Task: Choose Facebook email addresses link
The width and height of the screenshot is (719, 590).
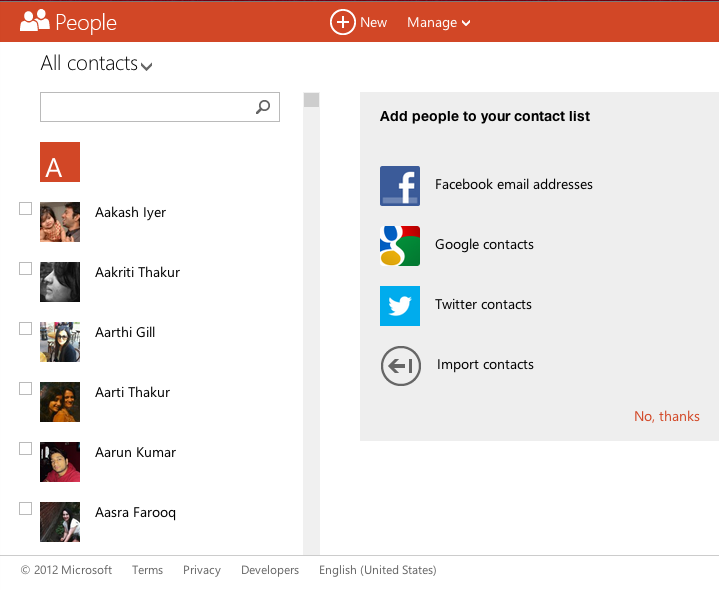Action: [x=514, y=184]
